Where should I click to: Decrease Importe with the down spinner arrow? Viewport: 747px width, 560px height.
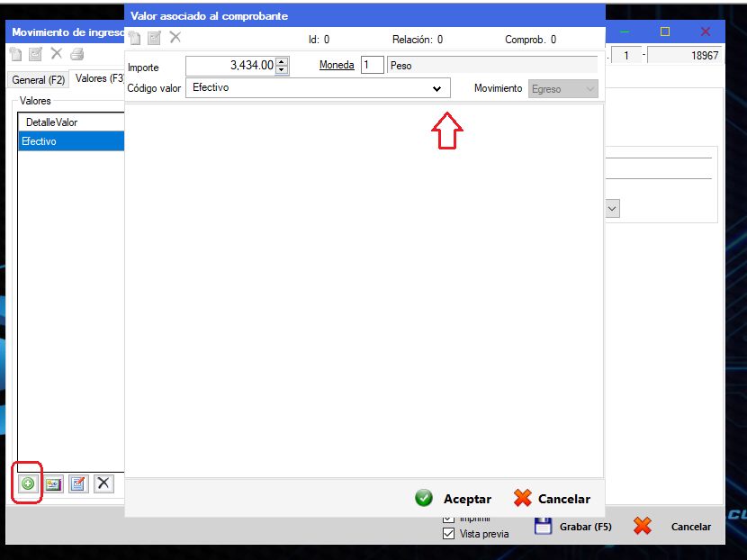coord(282,69)
